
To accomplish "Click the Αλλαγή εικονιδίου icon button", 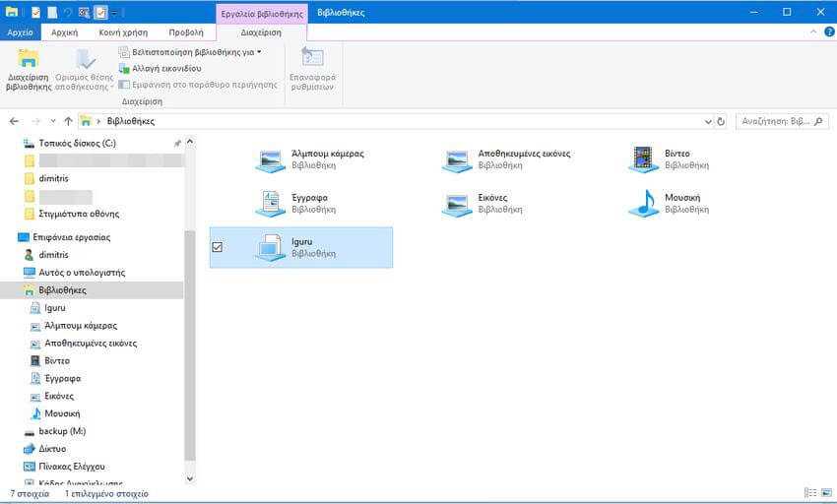I will (x=124, y=68).
